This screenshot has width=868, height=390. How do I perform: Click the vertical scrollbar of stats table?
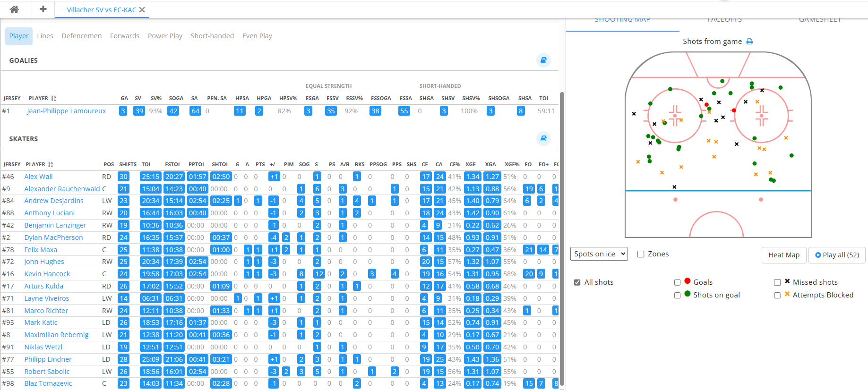coord(562,236)
